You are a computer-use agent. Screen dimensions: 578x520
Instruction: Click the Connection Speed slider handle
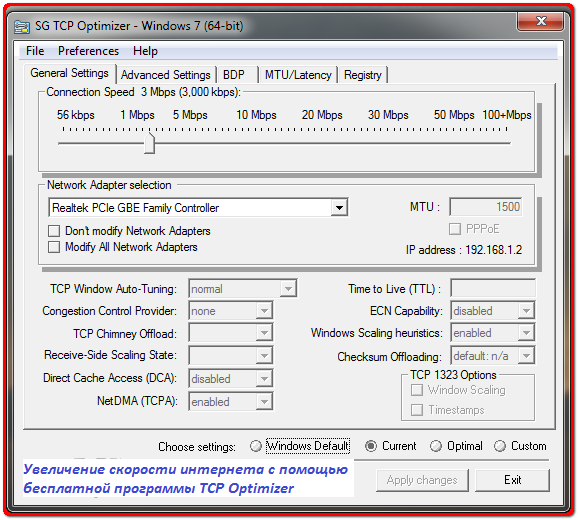tap(149, 143)
